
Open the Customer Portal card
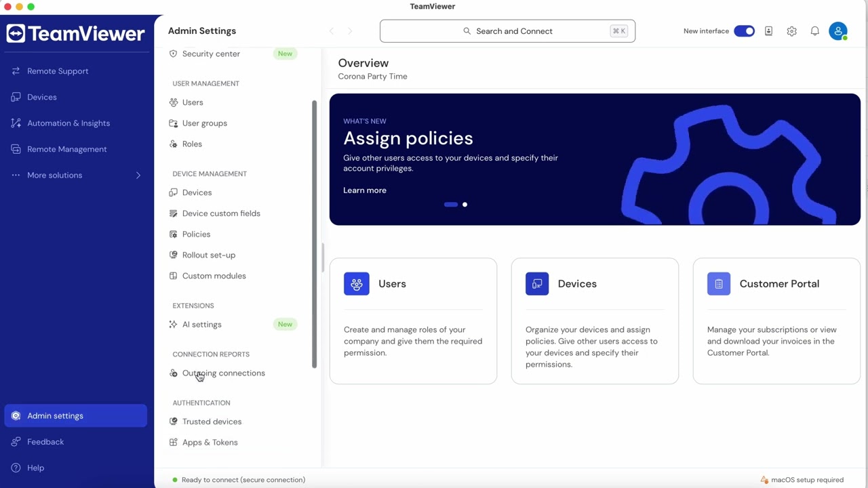pyautogui.click(x=776, y=321)
